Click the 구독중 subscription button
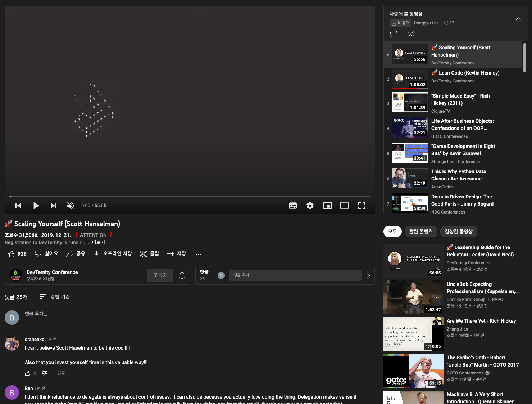The image size is (532, 404). (160, 275)
